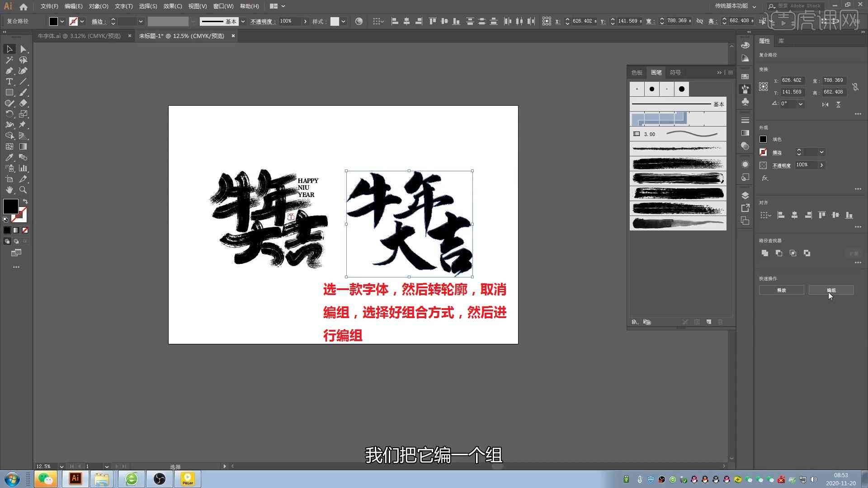The image size is (868, 488).
Task: Click the 编组 quick action button
Action: pos(831,290)
